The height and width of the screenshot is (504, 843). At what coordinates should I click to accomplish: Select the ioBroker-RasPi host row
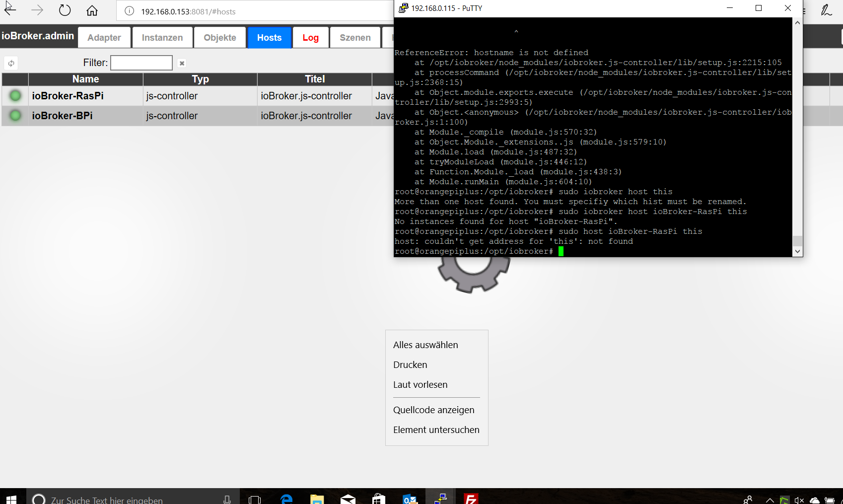(x=198, y=96)
